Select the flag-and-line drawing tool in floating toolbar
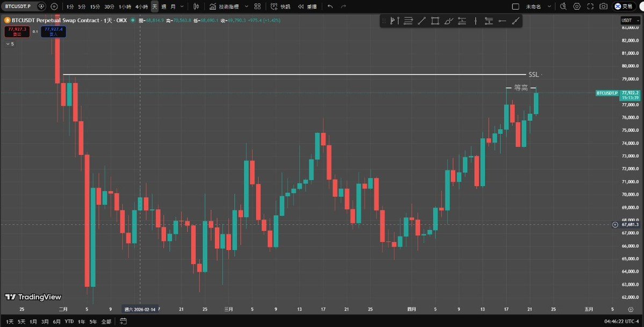Viewport: 644px width, 327px height. coord(395,21)
